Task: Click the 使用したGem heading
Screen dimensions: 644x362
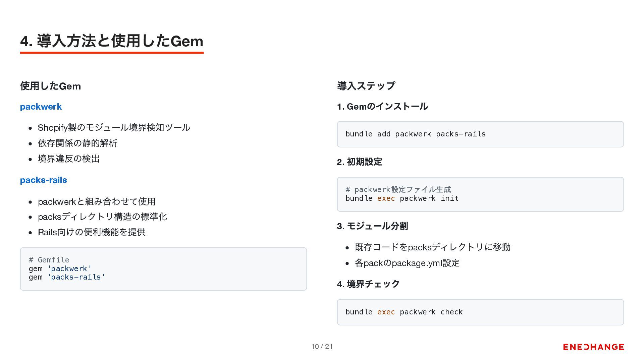Action: [x=51, y=86]
